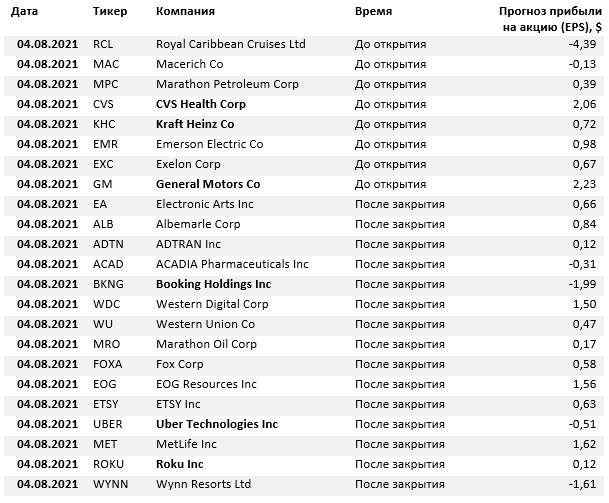Select the date cell in Macerich row
This screenshot has width=609, height=503.
[x=47, y=64]
